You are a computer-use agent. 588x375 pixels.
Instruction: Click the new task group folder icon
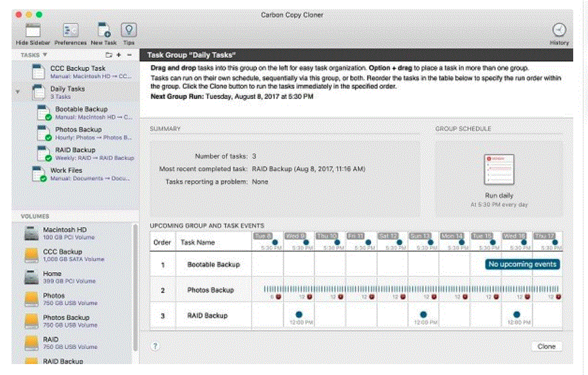point(109,55)
